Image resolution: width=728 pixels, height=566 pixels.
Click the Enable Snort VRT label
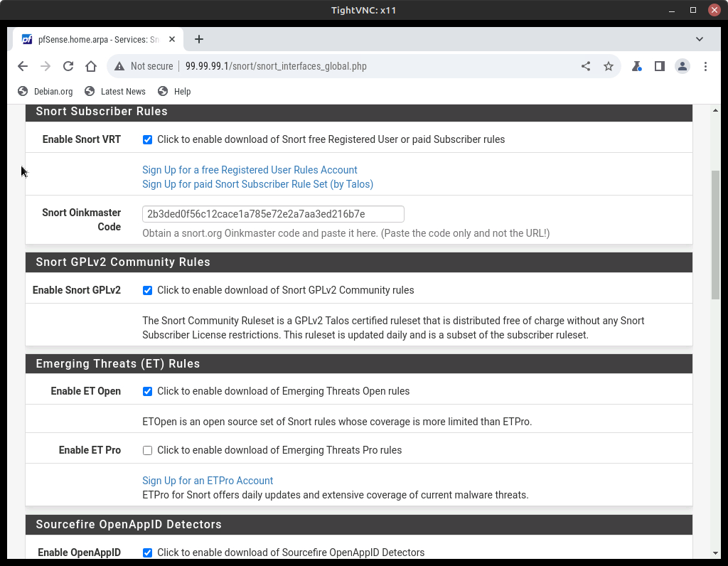[x=82, y=139]
